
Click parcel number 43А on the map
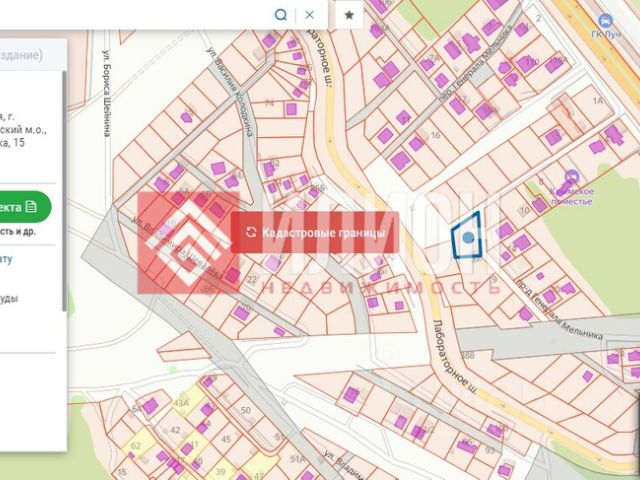coord(181,403)
